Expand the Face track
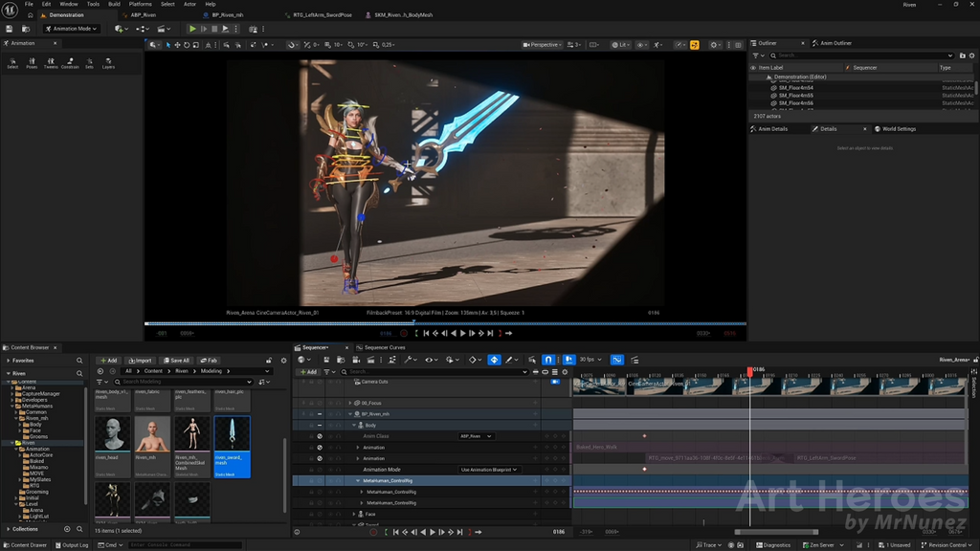The height and width of the screenshot is (551, 980). click(354, 514)
